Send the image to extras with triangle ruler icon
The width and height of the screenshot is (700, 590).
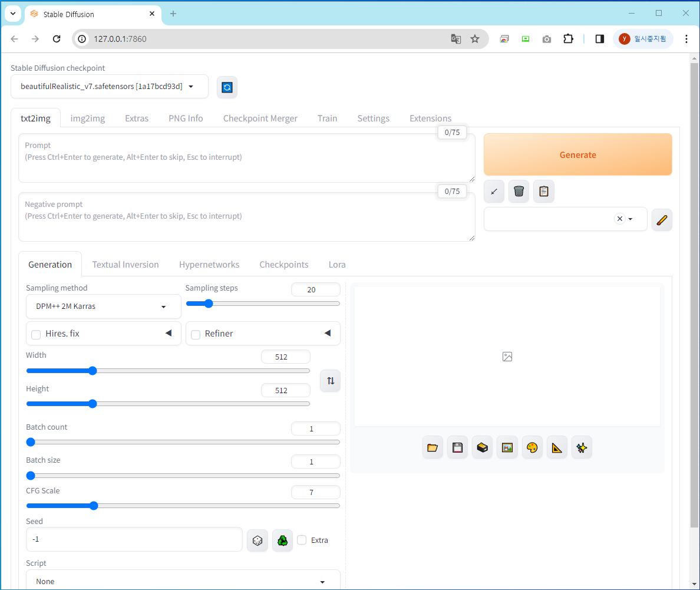click(557, 447)
